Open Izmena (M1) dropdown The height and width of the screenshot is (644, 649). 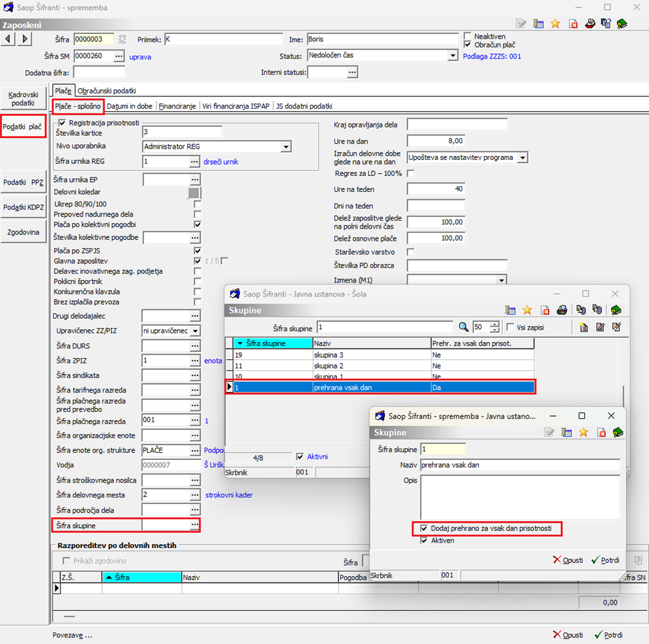pos(502,280)
